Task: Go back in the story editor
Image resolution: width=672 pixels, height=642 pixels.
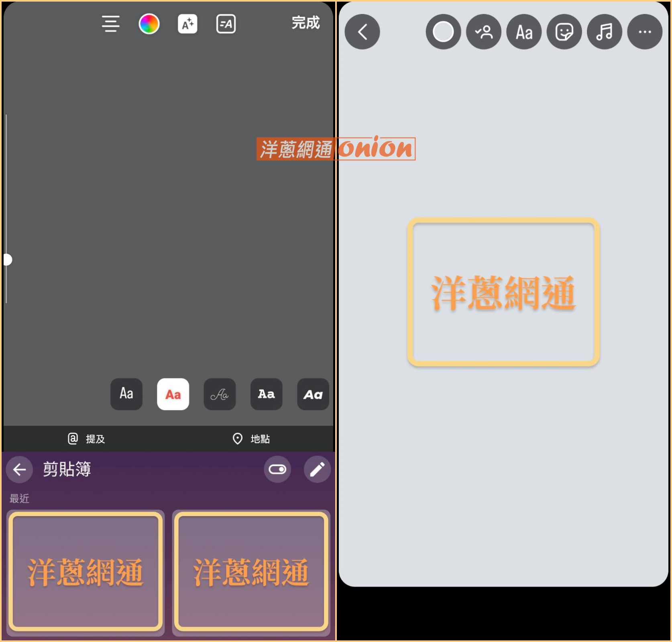Action: pyautogui.click(x=362, y=32)
